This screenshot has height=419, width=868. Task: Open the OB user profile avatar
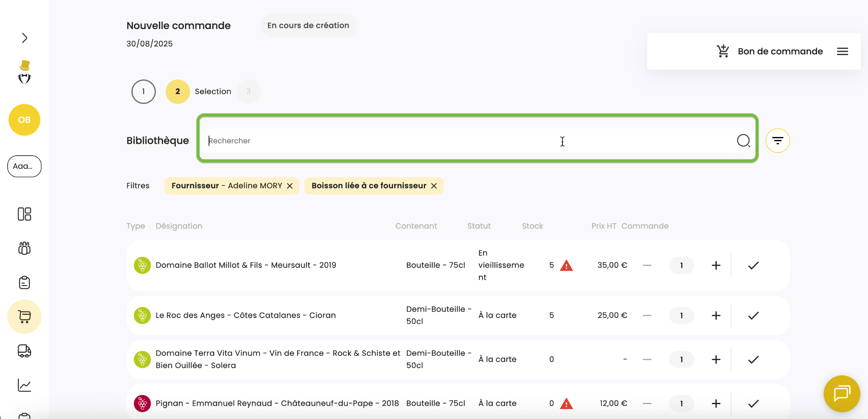click(x=25, y=120)
